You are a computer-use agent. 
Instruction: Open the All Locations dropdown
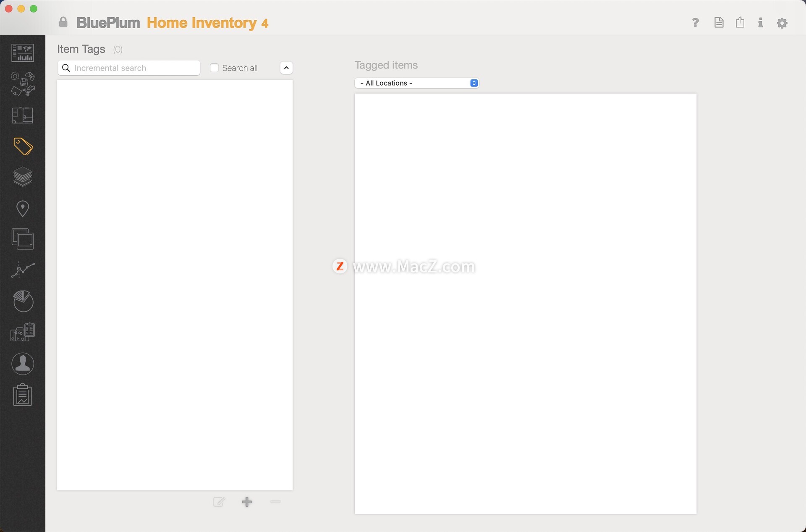(417, 83)
